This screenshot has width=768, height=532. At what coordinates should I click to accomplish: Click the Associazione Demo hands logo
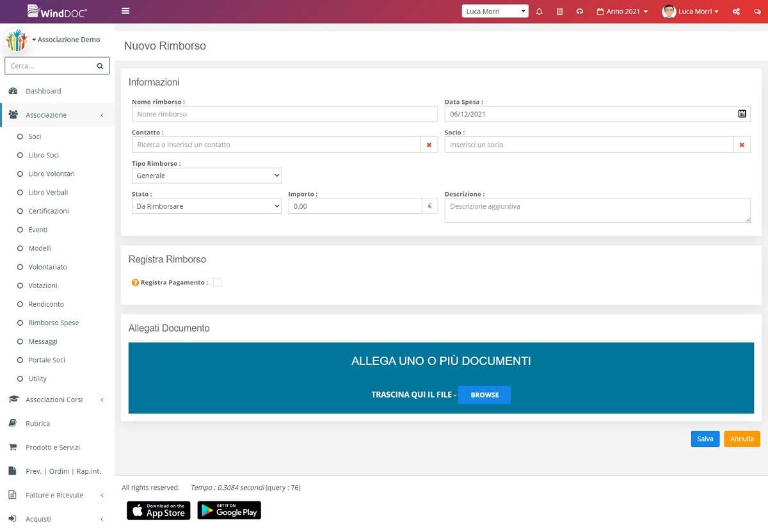pos(17,40)
